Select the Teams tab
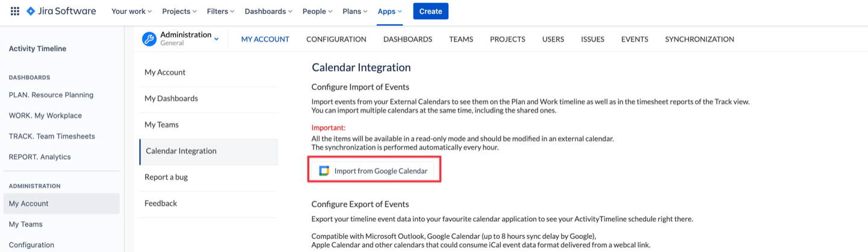 point(461,39)
